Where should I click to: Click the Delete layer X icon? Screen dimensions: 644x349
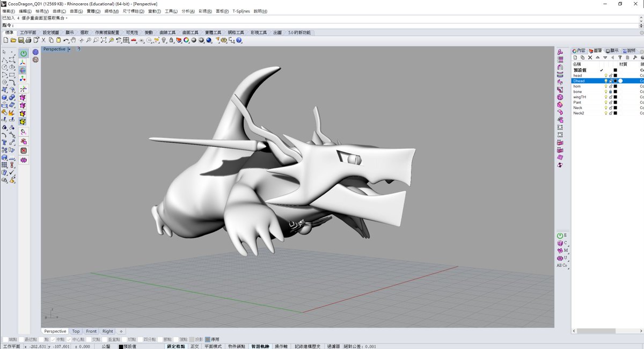590,57
